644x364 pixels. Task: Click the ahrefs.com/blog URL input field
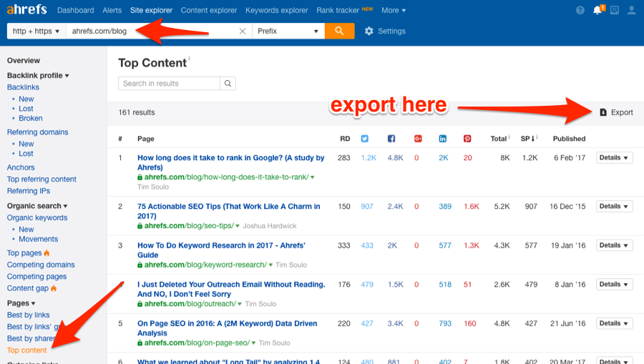click(159, 31)
